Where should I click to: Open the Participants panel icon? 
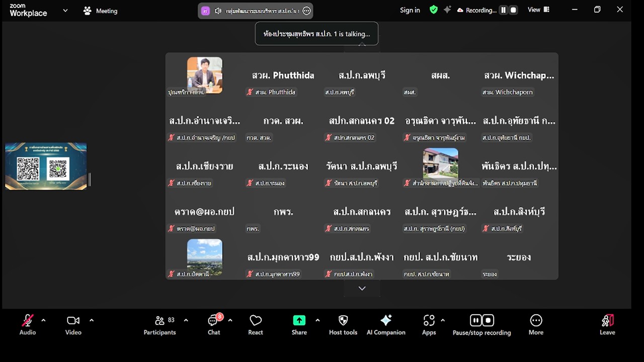pyautogui.click(x=160, y=320)
